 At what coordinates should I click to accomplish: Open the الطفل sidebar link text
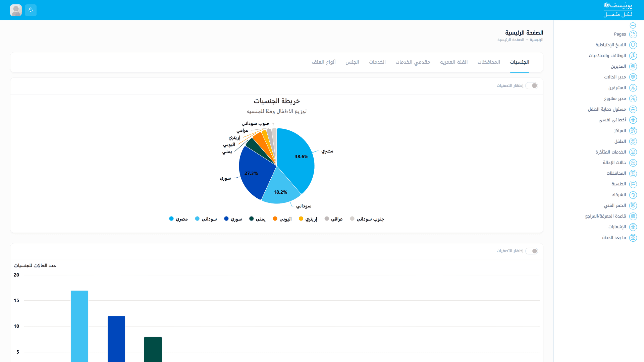pos(620,141)
